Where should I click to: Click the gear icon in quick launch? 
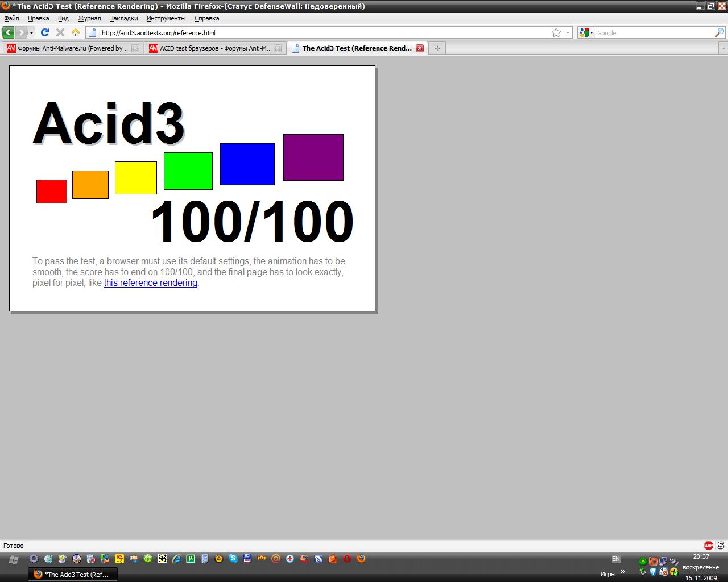coord(34,559)
